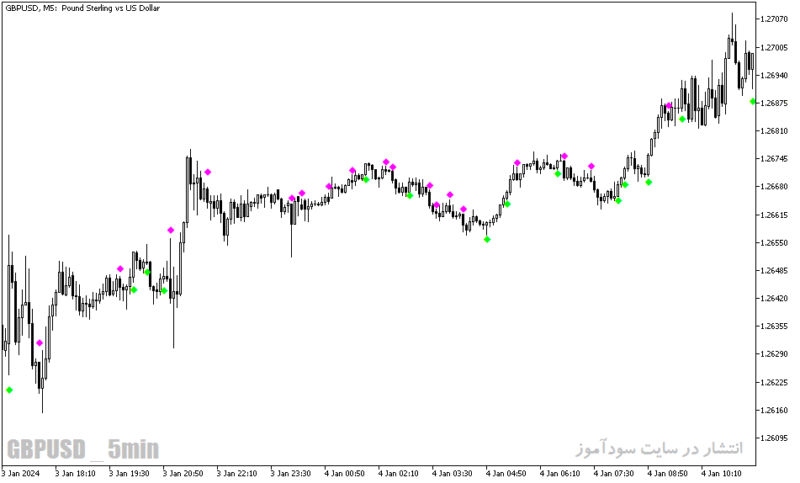This screenshot has width=800, height=483.
Task: Click the magenta diamond just below the 1.26615 level before 20:50
Action: click(x=171, y=231)
